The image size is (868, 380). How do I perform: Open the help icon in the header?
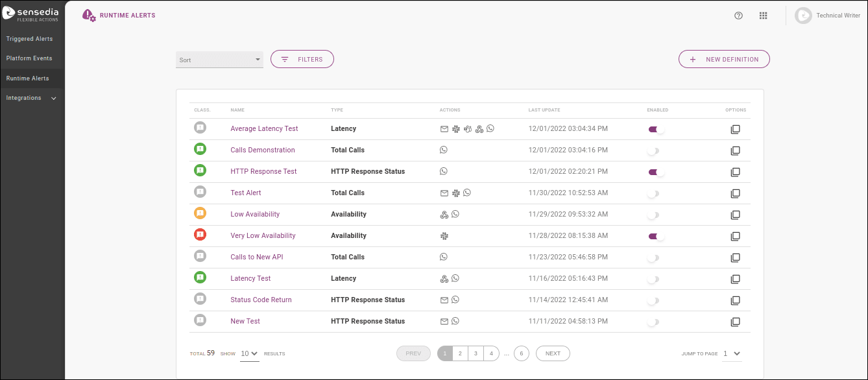(738, 15)
